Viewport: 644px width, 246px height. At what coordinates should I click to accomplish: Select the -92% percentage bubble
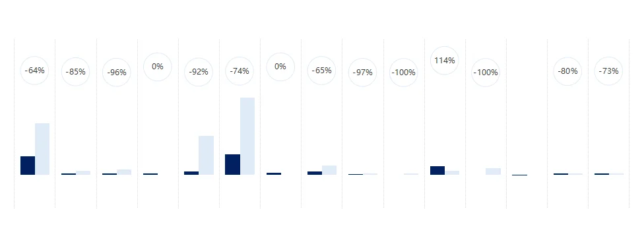pyautogui.click(x=199, y=72)
